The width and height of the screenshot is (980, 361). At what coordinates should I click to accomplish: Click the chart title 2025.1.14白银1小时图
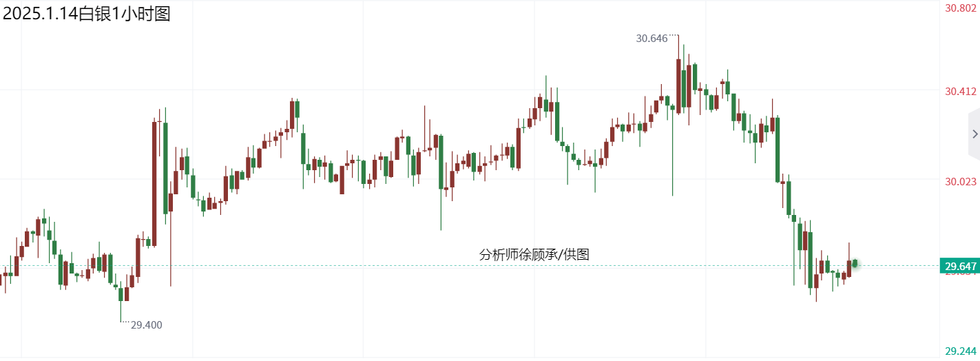(x=87, y=13)
